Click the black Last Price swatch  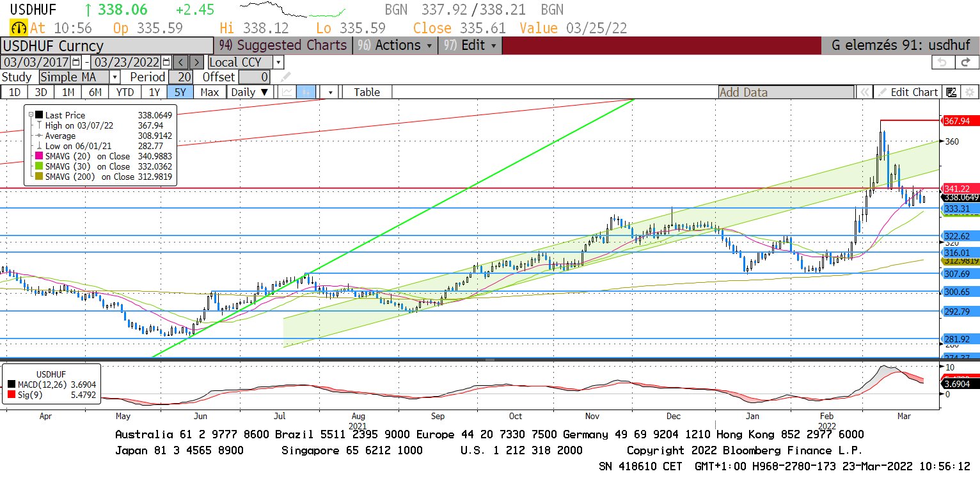(x=39, y=115)
